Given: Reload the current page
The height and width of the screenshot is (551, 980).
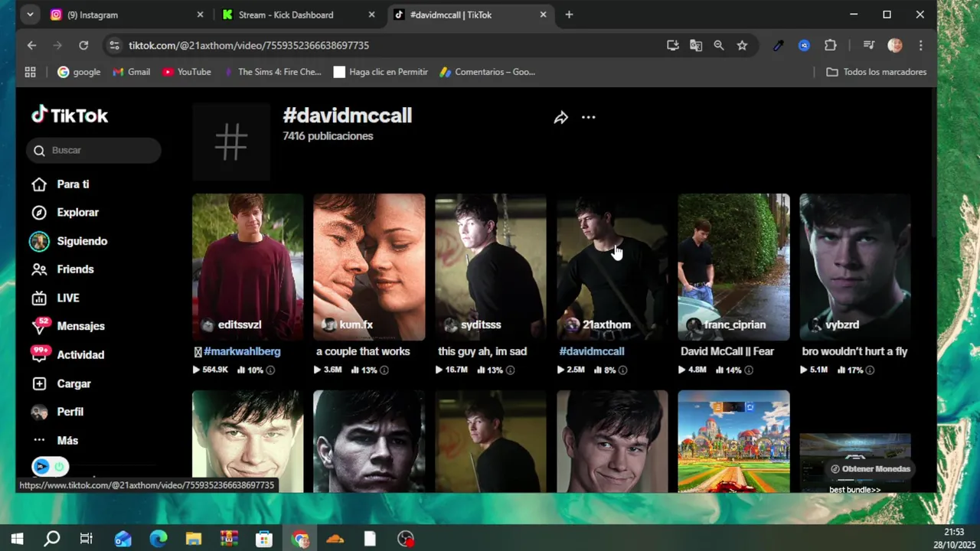Looking at the screenshot, I should [83, 45].
